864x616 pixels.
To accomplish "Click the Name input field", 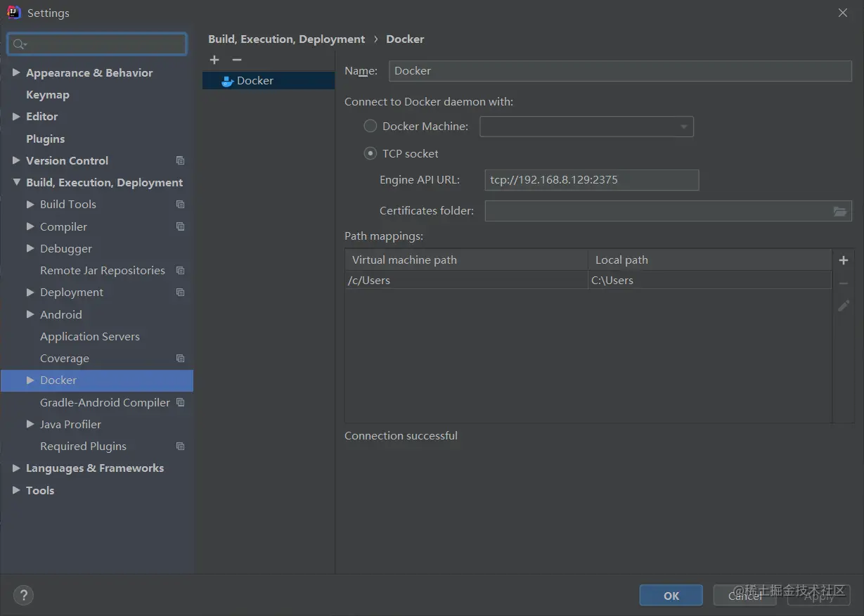I will point(620,71).
